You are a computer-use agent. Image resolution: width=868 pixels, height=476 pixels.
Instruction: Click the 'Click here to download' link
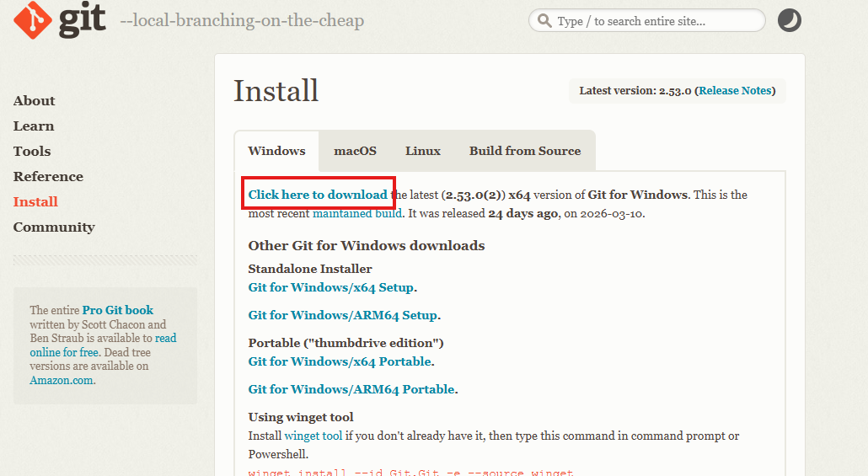318,195
